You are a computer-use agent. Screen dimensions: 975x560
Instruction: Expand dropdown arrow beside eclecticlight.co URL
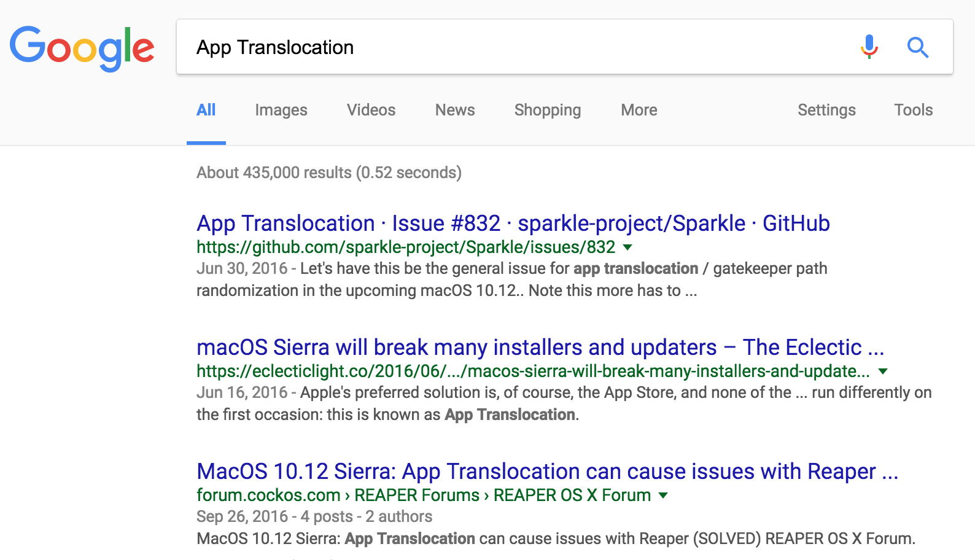883,371
